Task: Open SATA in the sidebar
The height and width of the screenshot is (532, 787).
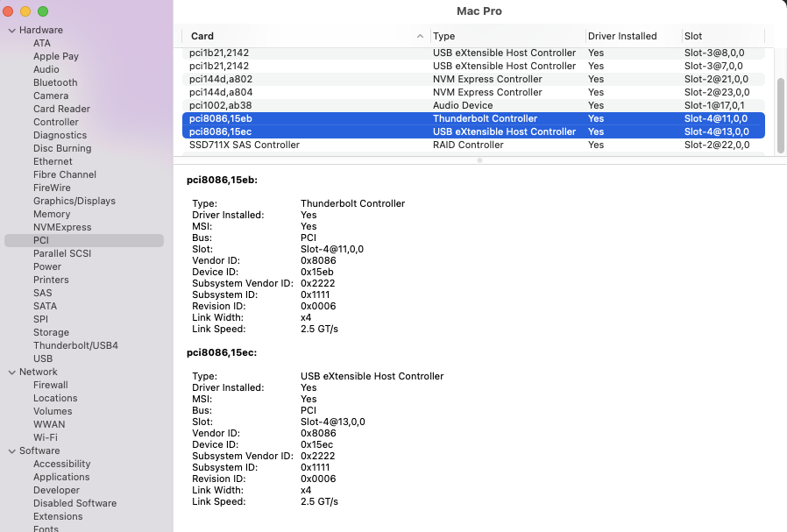Action: pyautogui.click(x=46, y=306)
